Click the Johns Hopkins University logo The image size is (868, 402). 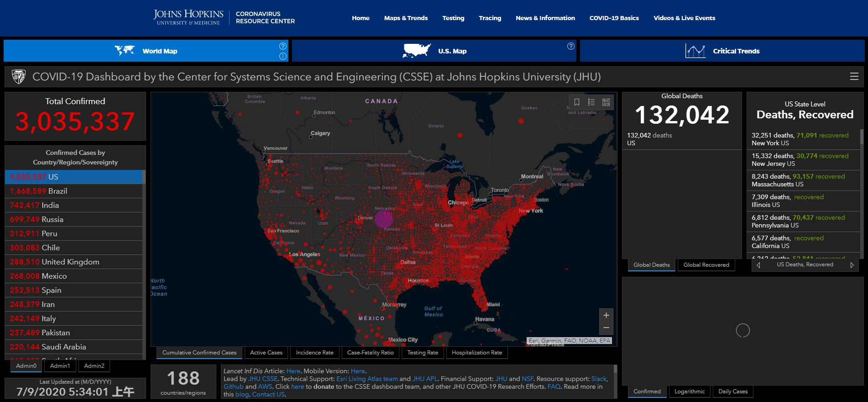click(188, 17)
